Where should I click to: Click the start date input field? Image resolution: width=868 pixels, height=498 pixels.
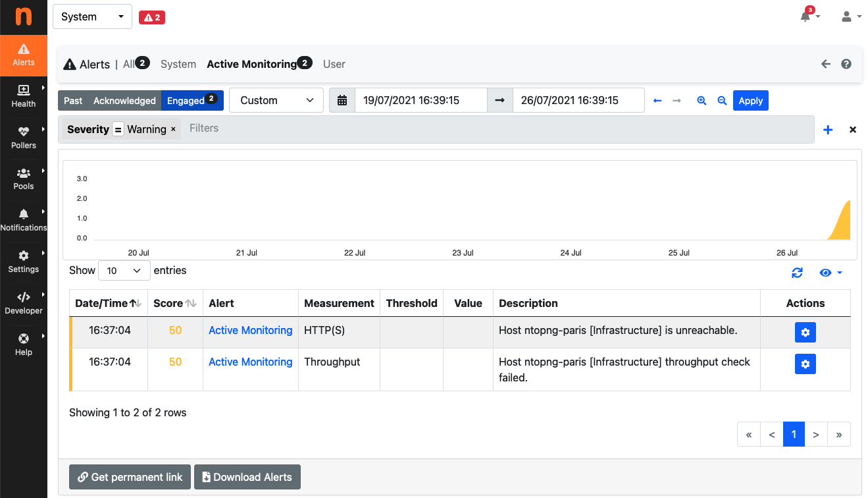[x=421, y=101]
